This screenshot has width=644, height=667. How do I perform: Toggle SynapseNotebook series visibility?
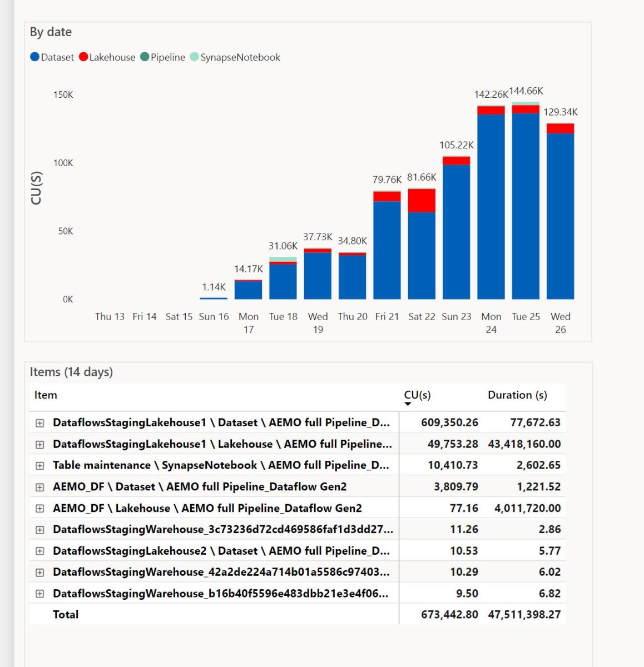(194, 57)
